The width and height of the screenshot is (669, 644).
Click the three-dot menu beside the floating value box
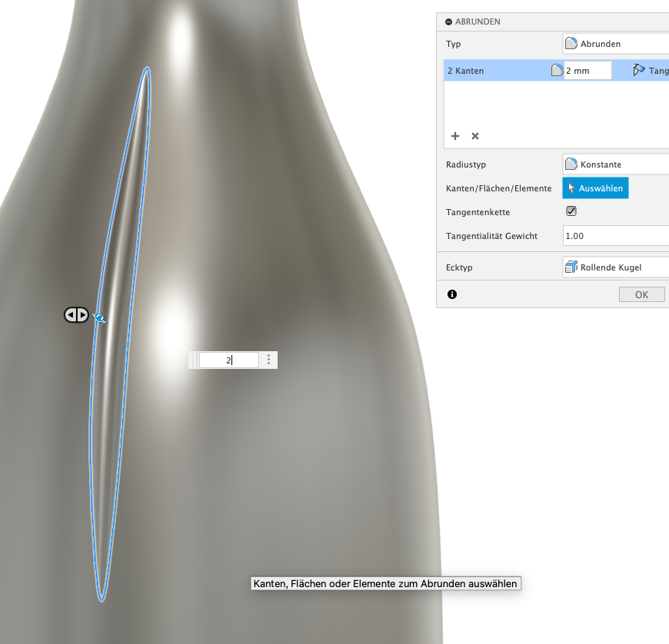tap(268, 360)
